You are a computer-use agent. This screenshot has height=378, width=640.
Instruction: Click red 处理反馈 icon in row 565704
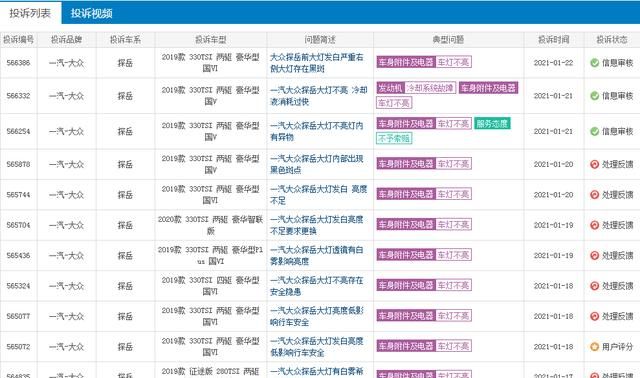[594, 225]
